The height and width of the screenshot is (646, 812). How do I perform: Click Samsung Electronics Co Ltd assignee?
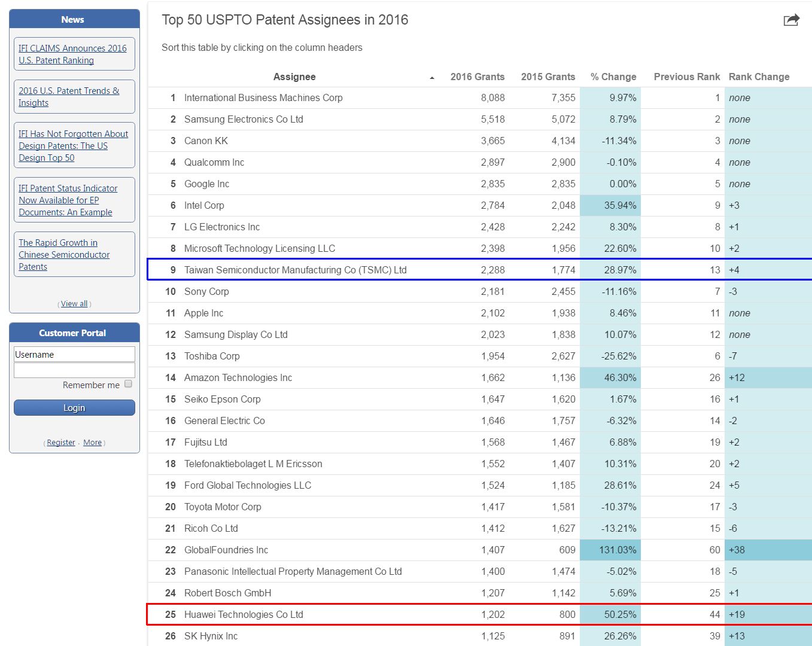[244, 119]
